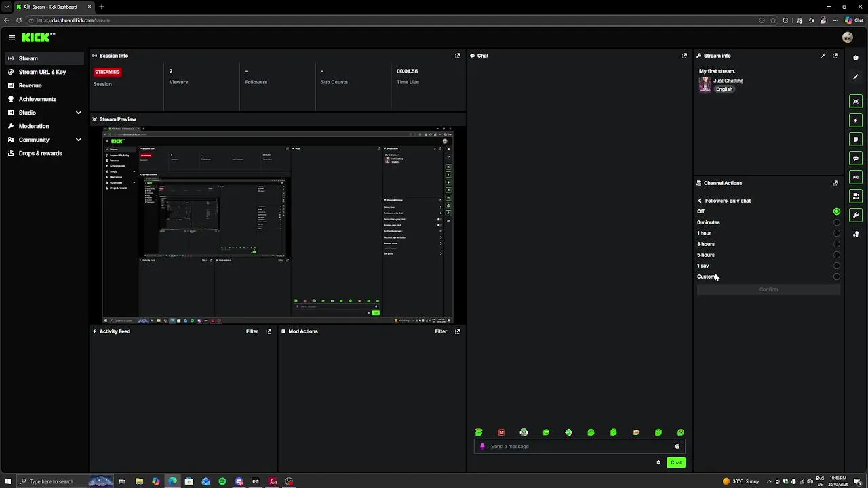
Task: Click the lightning bolt icon in right sidebar
Action: [x=856, y=120]
